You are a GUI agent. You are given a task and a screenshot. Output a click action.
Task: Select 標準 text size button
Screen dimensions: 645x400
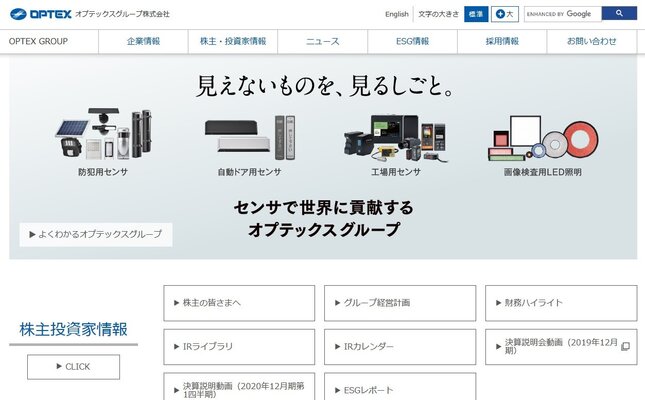click(476, 14)
